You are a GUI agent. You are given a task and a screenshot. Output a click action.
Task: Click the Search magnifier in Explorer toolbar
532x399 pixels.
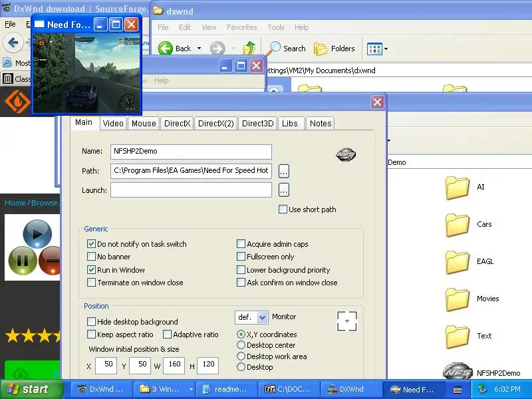click(274, 48)
